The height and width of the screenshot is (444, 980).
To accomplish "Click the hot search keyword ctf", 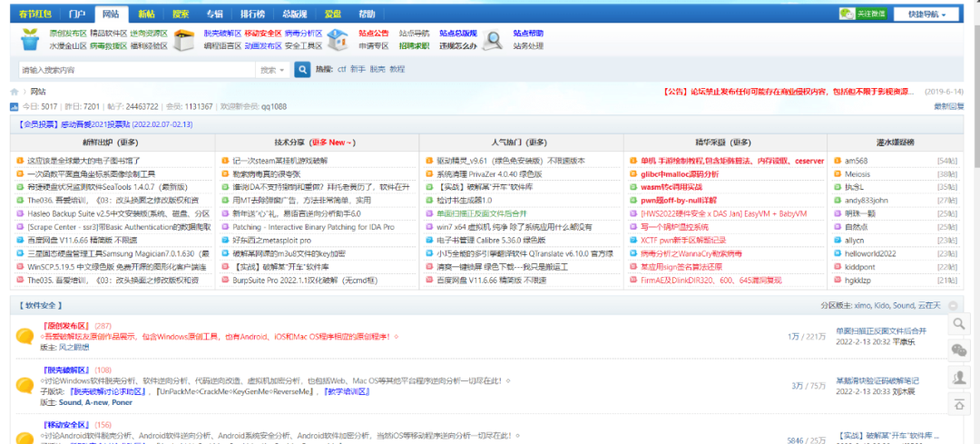I will tap(341, 69).
